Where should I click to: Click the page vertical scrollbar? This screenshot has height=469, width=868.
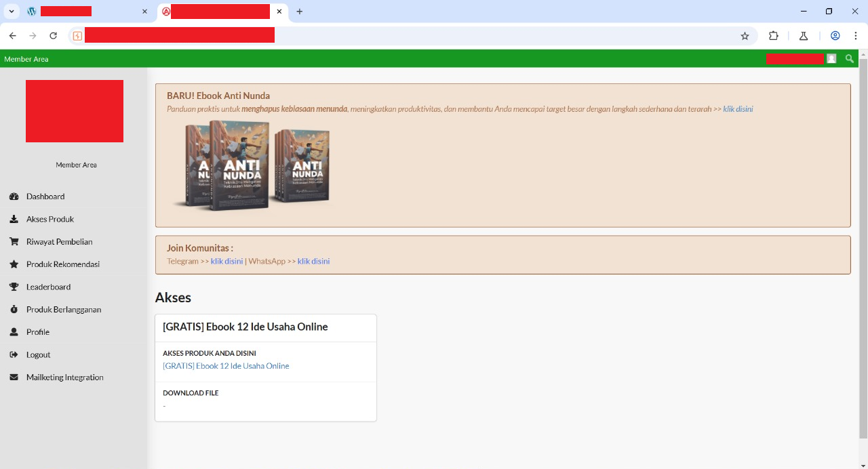coord(863,244)
